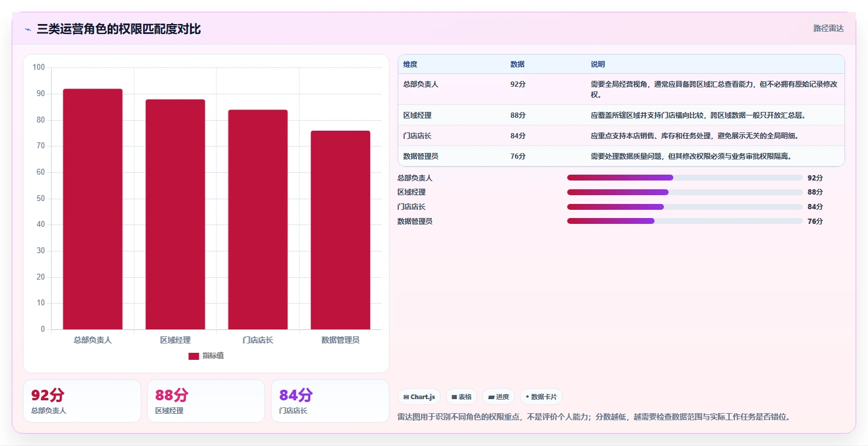Select the 门店店长 table row cell
The image size is (868, 446).
(418, 136)
